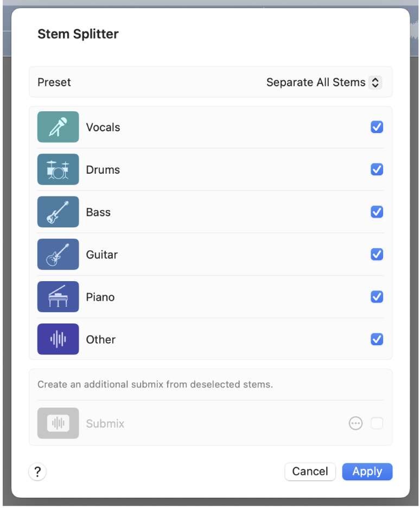Open Submix options ellipsis button

355,423
